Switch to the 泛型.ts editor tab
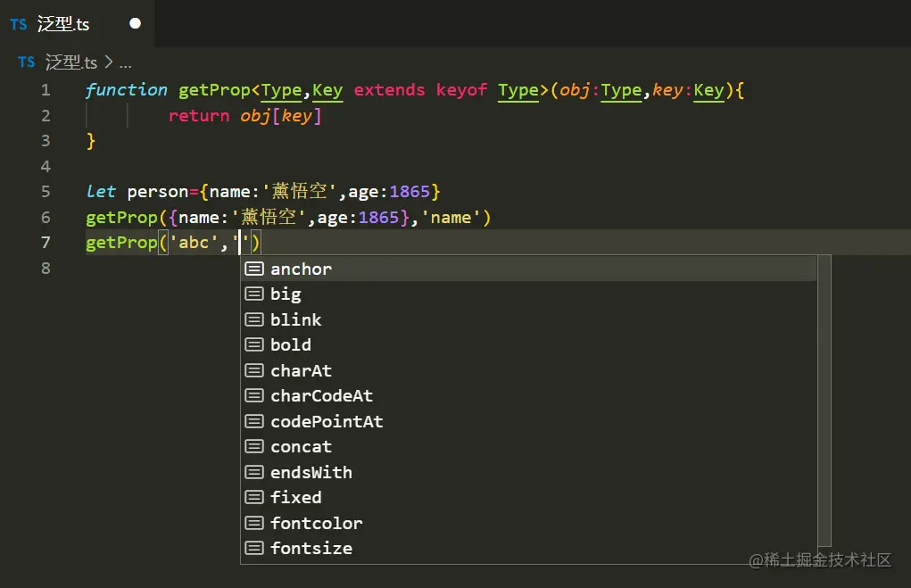This screenshot has width=911, height=588. point(77,24)
